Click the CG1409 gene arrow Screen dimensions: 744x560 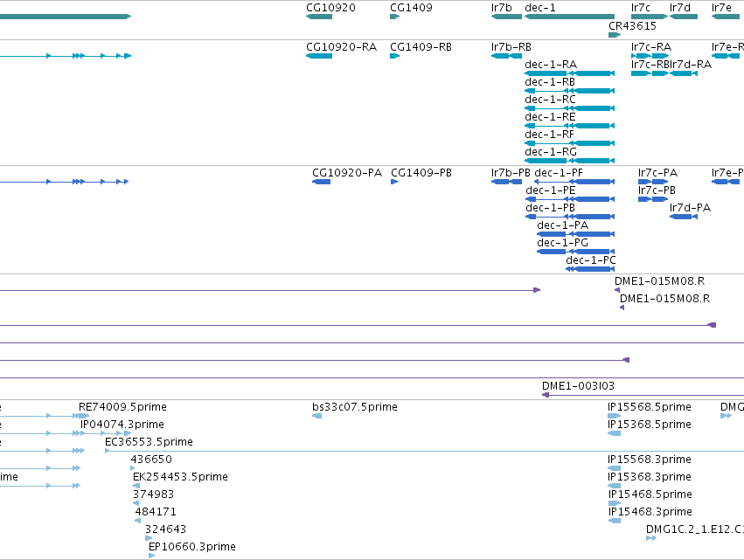tap(395, 17)
